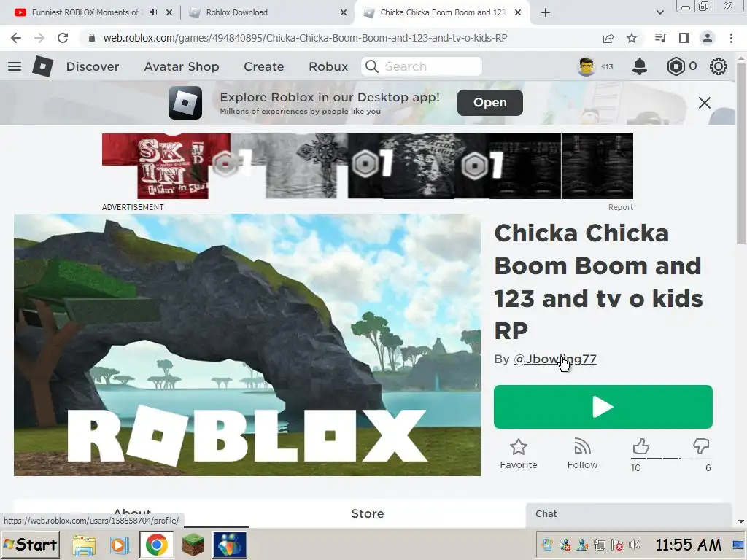Switch to Funniest ROBLOX Moments tab
747x560 pixels.
(x=88, y=12)
